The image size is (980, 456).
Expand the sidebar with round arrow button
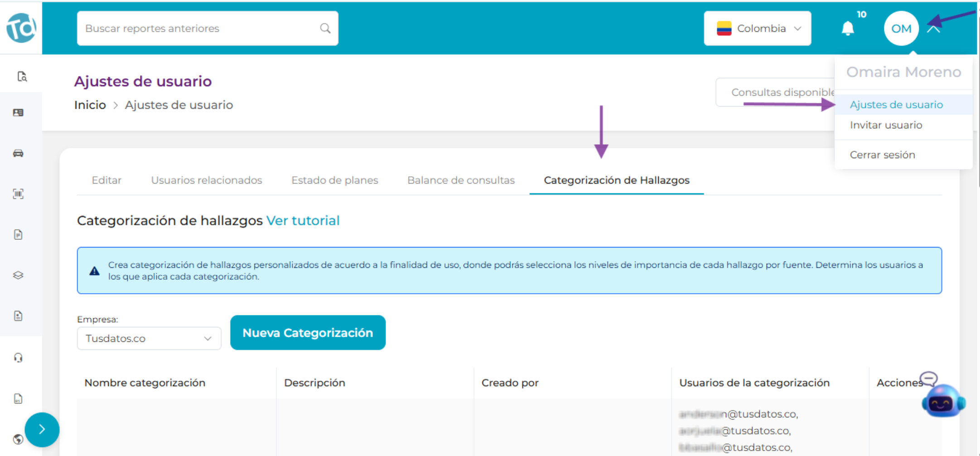tap(42, 429)
